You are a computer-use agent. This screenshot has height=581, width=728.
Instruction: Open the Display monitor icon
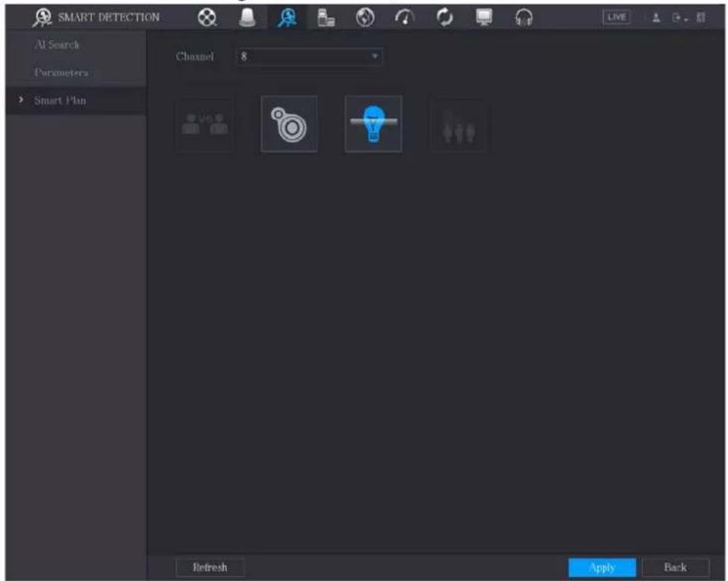[484, 18]
